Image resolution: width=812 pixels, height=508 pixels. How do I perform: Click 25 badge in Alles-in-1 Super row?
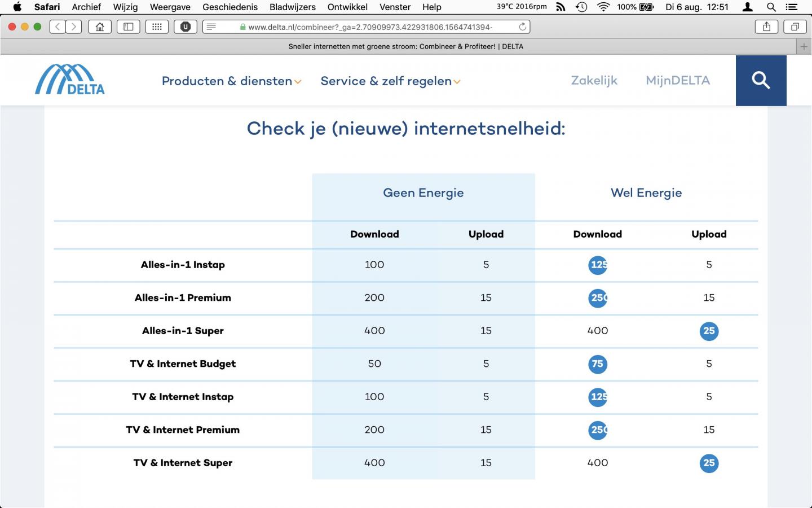pyautogui.click(x=709, y=331)
